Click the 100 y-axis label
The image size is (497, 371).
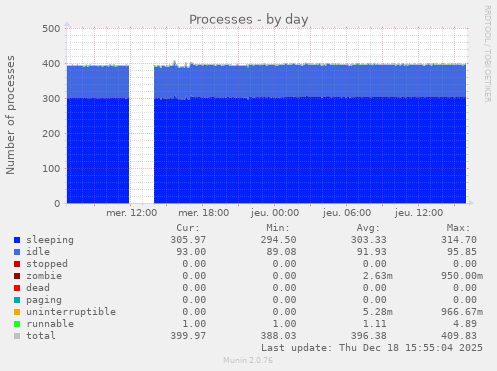coord(51,169)
